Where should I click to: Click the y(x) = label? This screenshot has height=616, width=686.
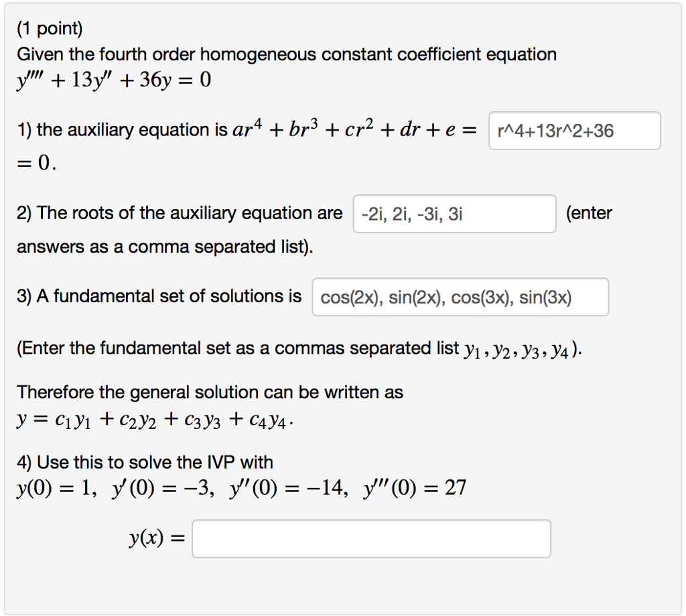[155, 538]
